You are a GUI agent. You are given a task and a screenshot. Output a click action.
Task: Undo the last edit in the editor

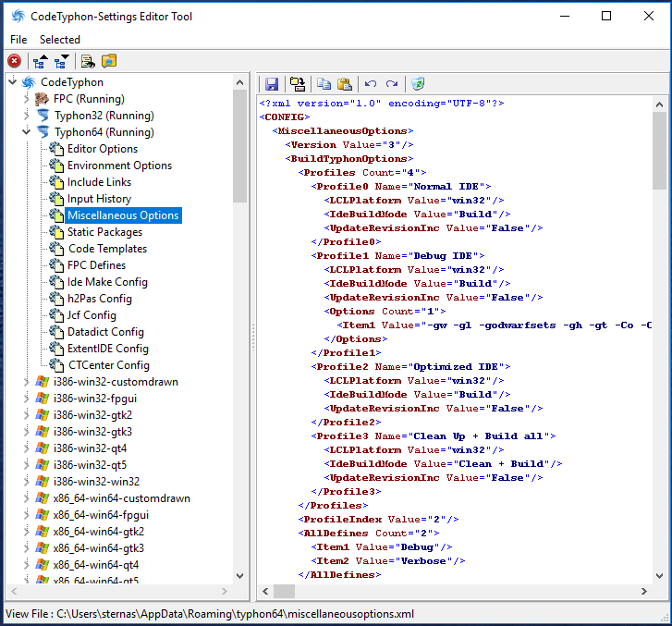[371, 84]
